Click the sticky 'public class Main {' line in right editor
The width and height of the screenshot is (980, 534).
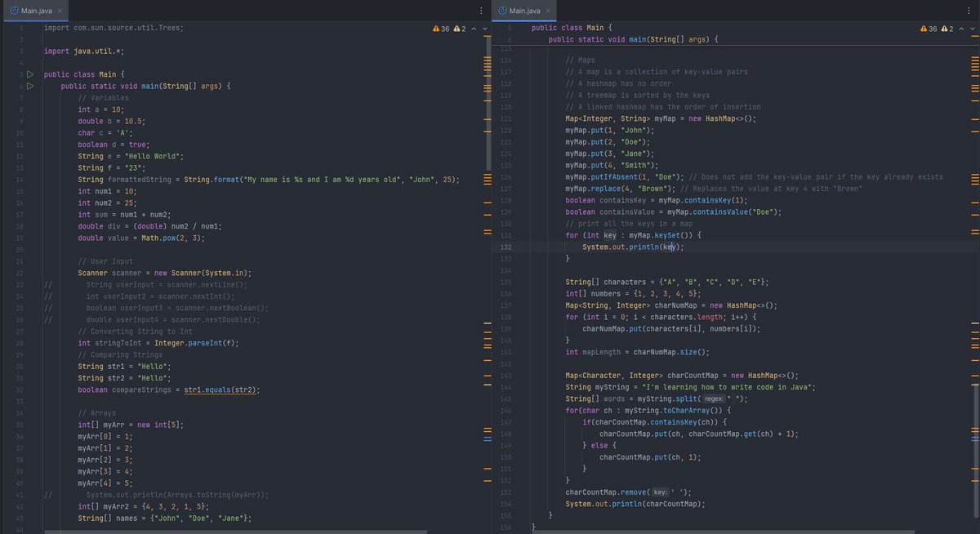[570, 28]
